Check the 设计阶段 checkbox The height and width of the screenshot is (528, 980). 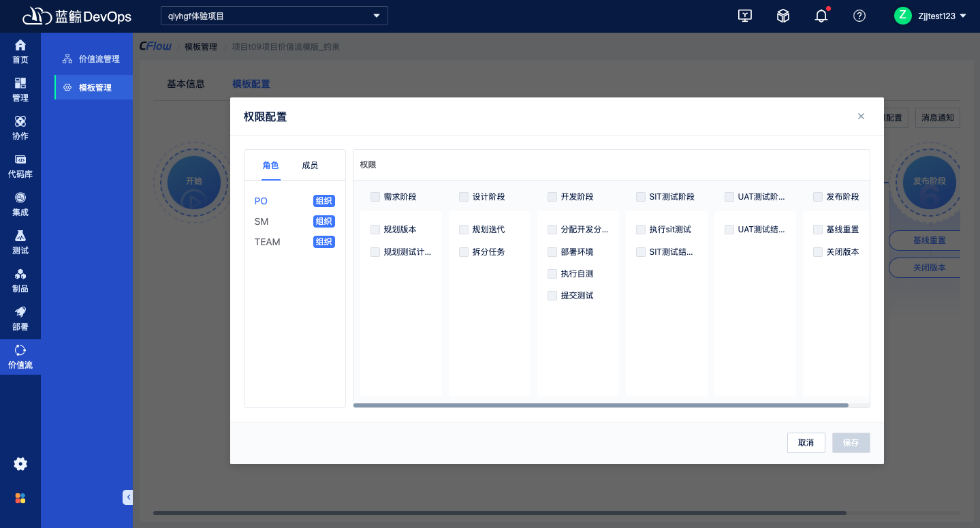(x=464, y=197)
